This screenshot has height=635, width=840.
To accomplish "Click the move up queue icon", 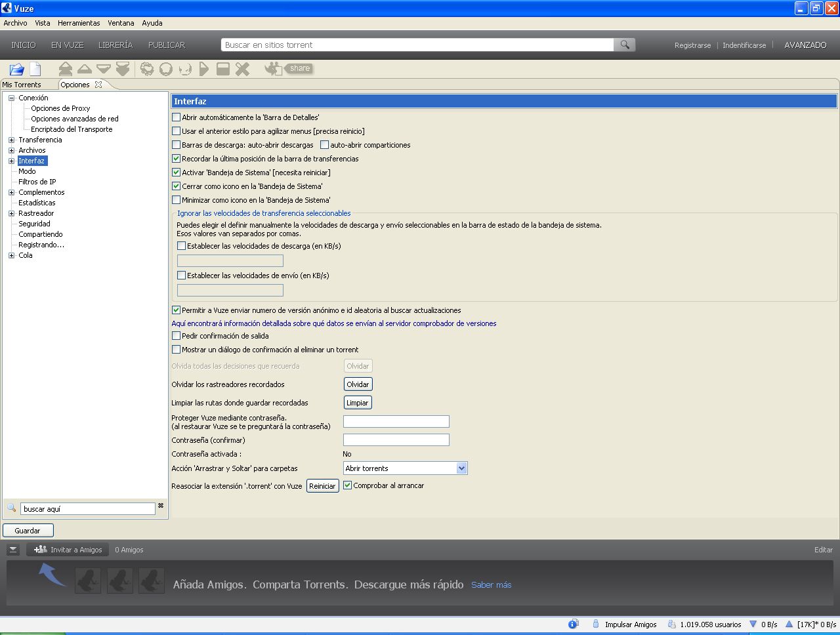I will (x=84, y=69).
